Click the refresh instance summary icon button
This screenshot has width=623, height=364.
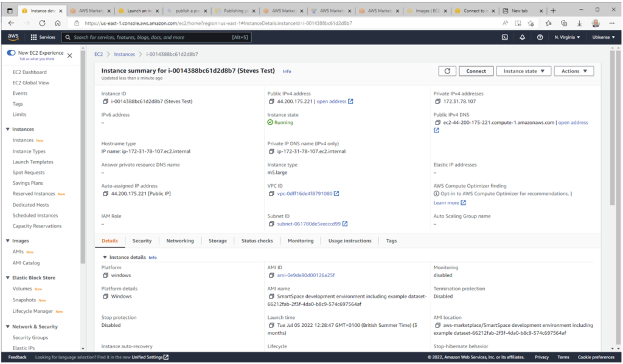tap(447, 71)
